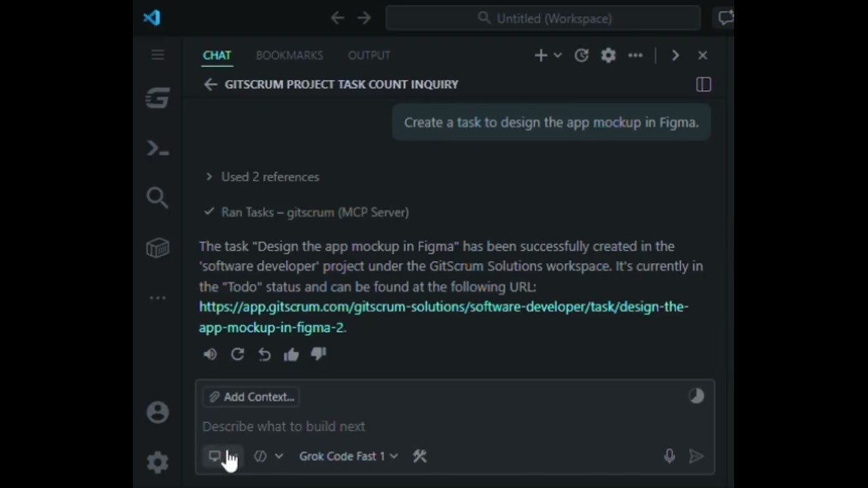Select the terminal icon in the sidebar

(x=157, y=148)
